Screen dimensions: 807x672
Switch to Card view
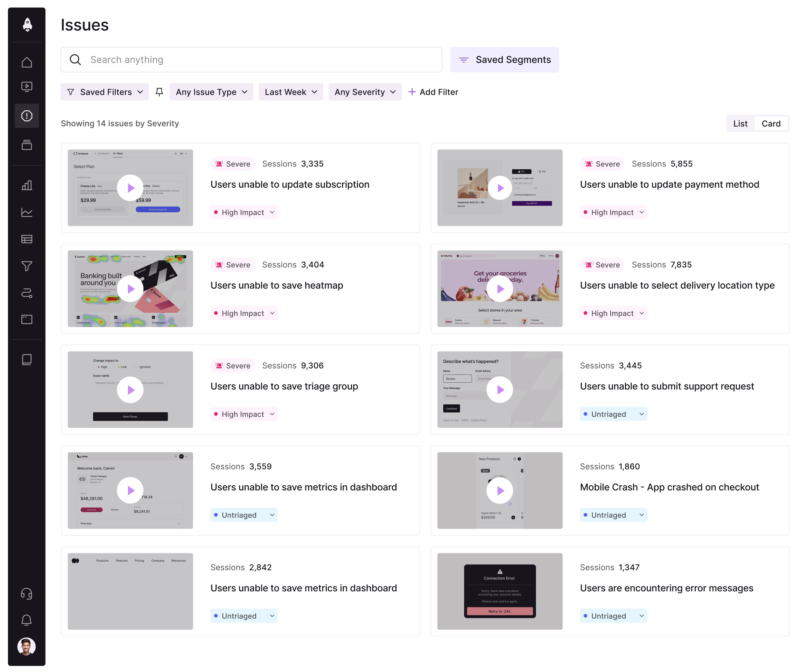coord(771,124)
